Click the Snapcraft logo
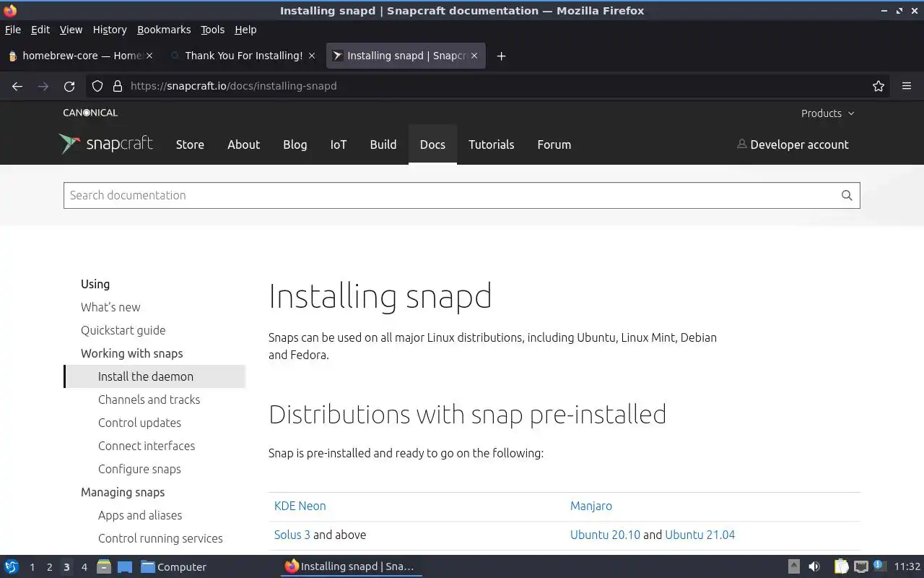924x578 pixels. tap(106, 144)
